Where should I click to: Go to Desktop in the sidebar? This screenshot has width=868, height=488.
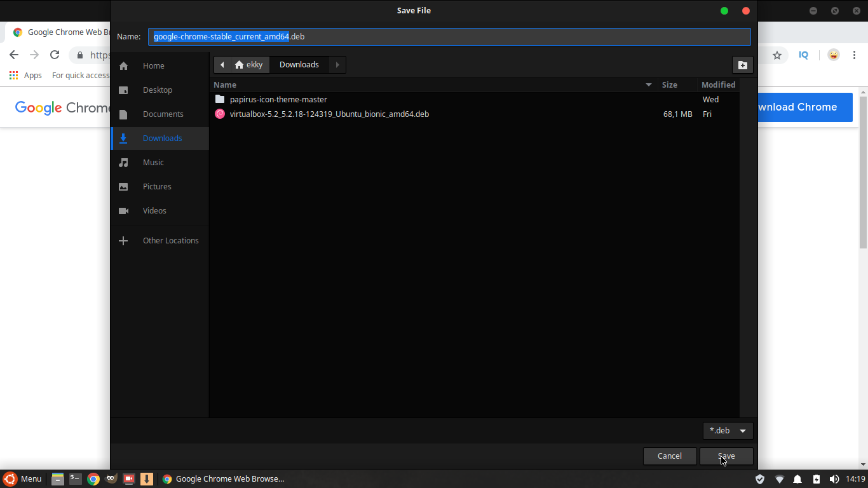(160, 90)
